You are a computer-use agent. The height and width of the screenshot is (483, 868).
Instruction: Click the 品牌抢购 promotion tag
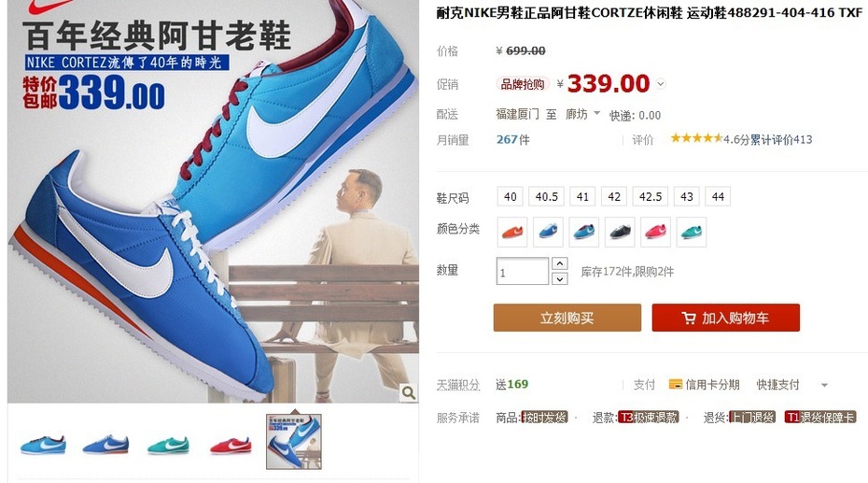point(523,84)
